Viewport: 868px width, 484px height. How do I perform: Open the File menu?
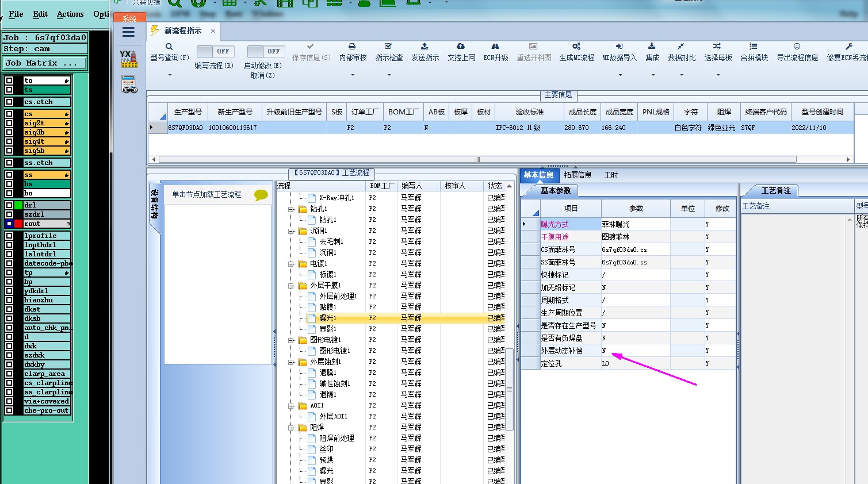pos(16,14)
